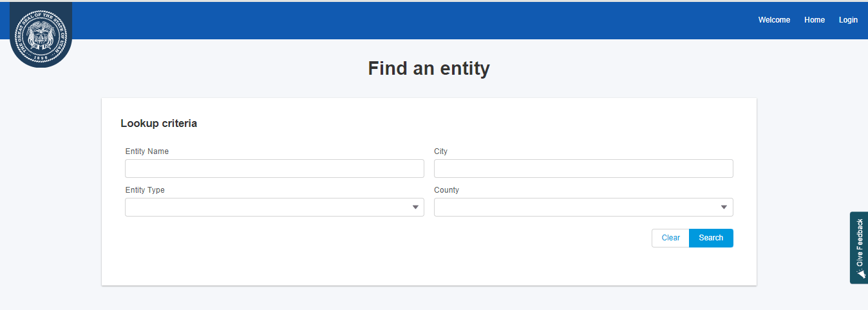Expand the Entity Type dropdown

(x=274, y=208)
